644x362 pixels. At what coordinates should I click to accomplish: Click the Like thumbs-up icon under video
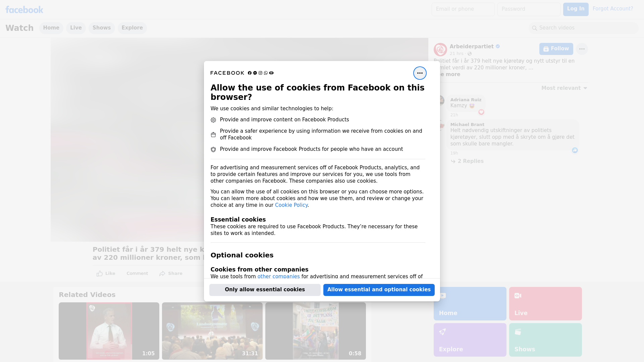tap(99, 274)
